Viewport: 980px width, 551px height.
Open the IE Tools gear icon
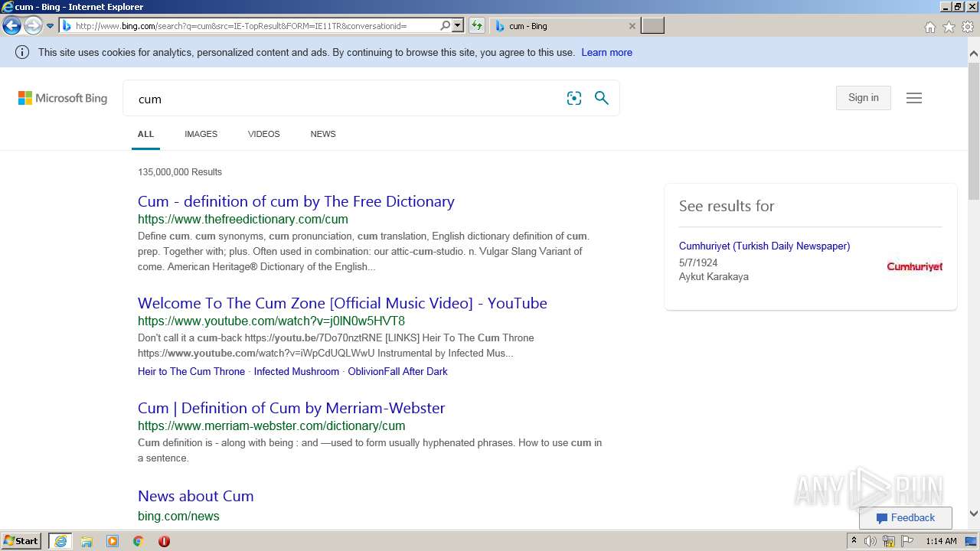pos(968,27)
